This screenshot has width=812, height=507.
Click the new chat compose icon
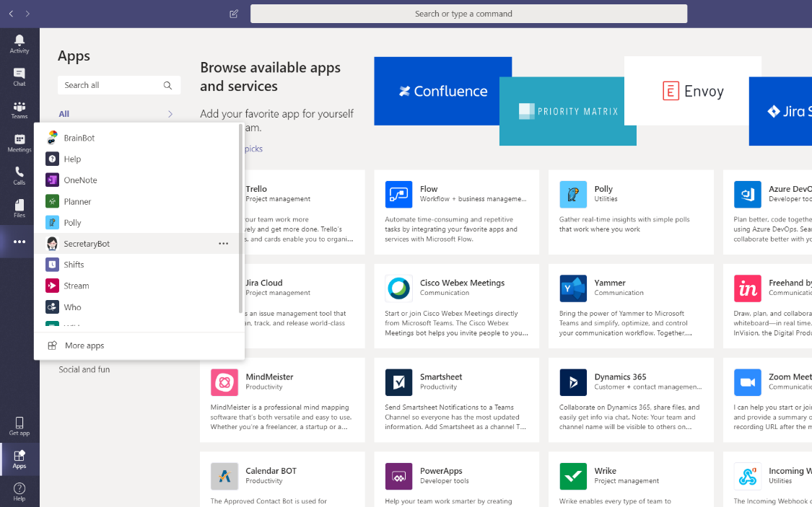[233, 14]
